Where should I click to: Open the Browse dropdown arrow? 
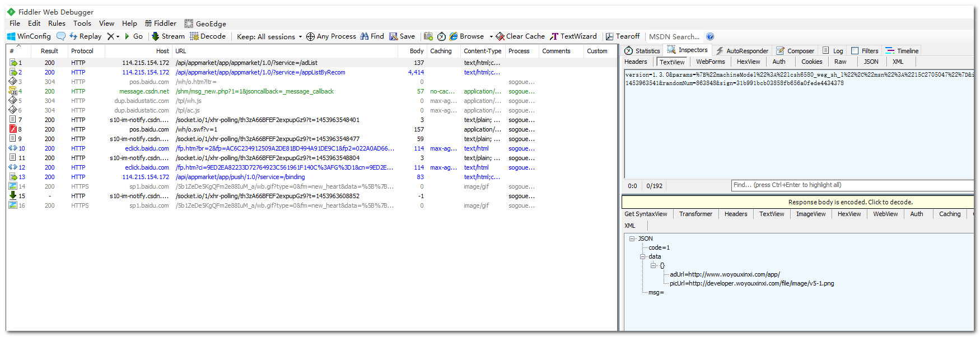pos(491,37)
